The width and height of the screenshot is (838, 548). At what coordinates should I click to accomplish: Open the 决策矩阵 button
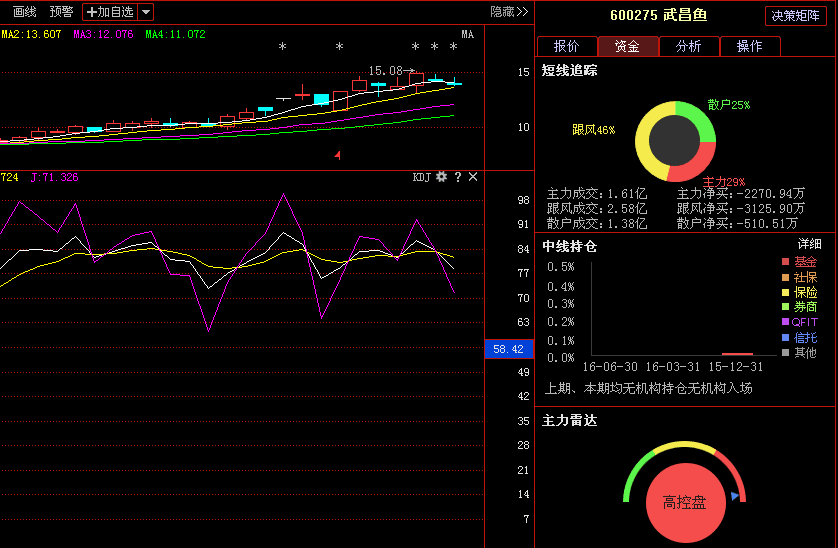click(795, 16)
